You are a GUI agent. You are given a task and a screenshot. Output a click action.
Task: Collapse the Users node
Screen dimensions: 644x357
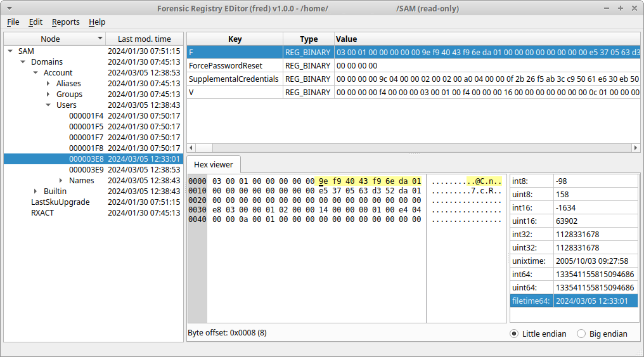[x=48, y=105]
